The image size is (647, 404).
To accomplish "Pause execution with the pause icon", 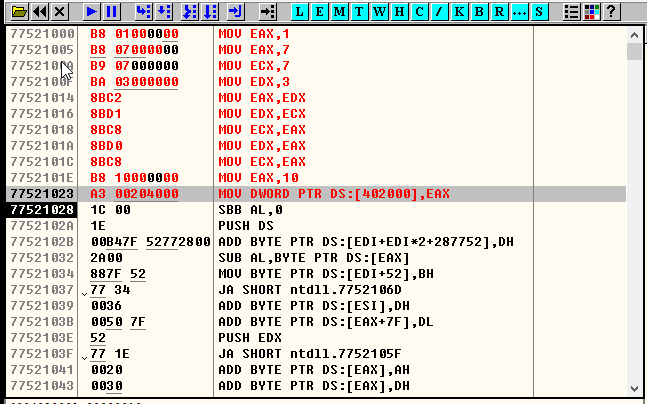I will (112, 12).
